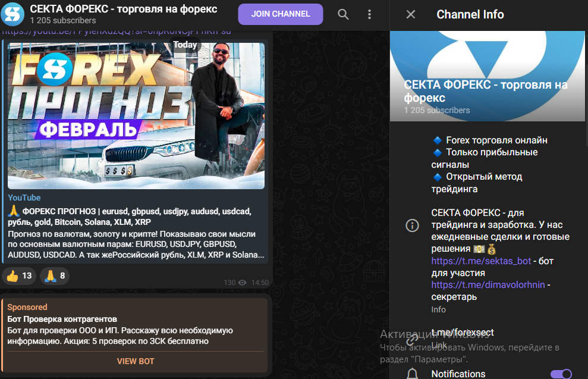588x379 pixels.
Task: Open the three-dot more options menu
Action: (x=369, y=14)
